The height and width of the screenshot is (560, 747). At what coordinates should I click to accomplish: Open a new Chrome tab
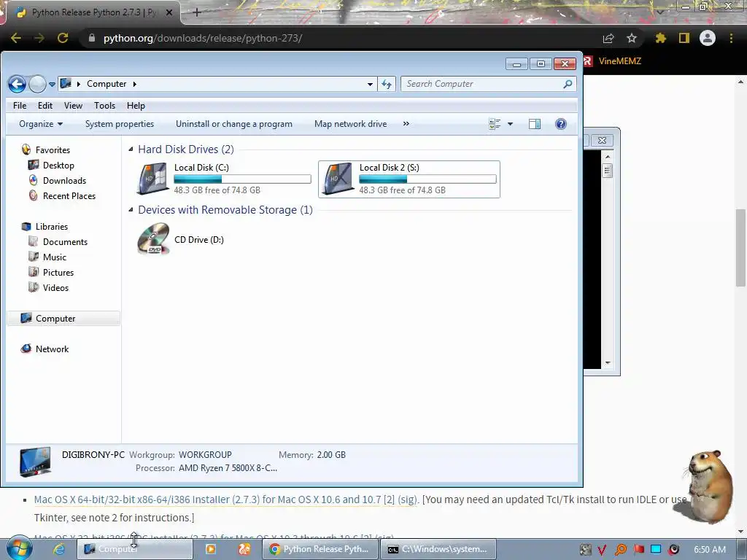click(x=197, y=12)
